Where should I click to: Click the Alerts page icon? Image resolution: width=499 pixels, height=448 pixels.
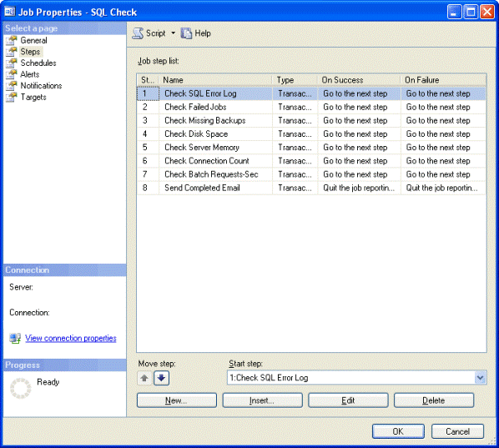[x=11, y=74]
